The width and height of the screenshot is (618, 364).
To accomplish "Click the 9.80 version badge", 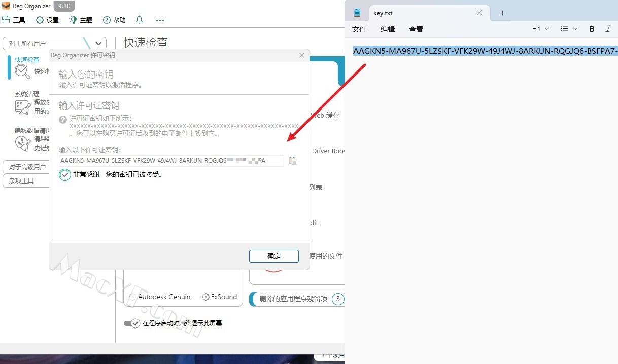I will point(64,6).
